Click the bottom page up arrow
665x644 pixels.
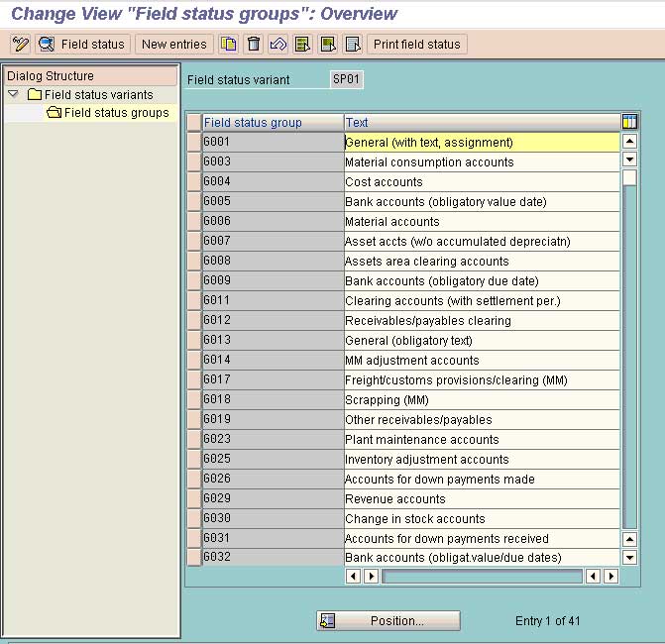click(x=629, y=539)
